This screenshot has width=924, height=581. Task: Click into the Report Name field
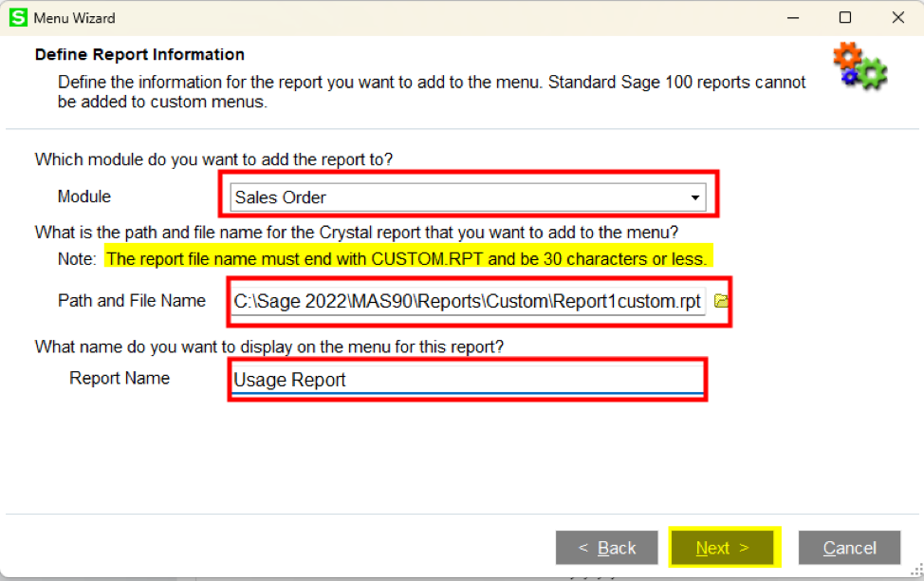(468, 380)
